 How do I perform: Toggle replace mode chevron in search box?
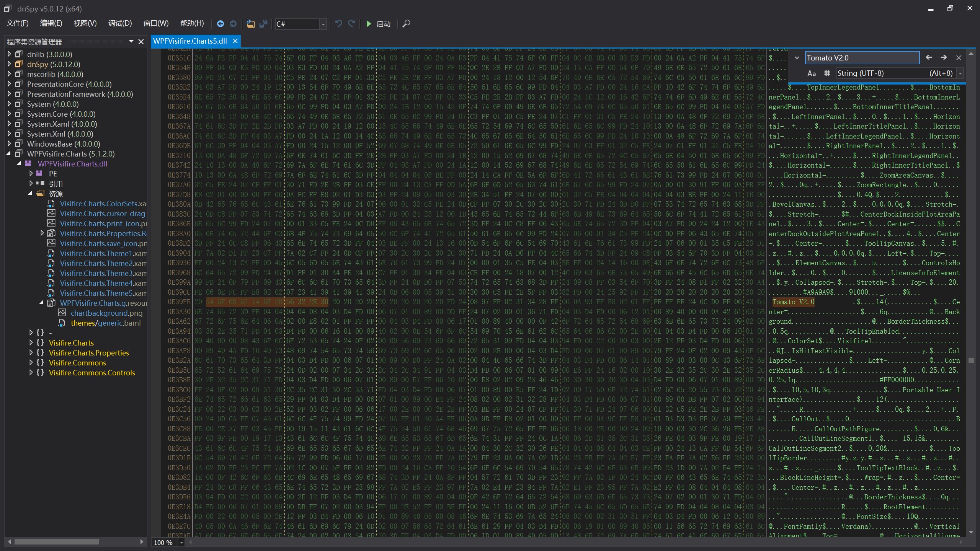pos(797,58)
